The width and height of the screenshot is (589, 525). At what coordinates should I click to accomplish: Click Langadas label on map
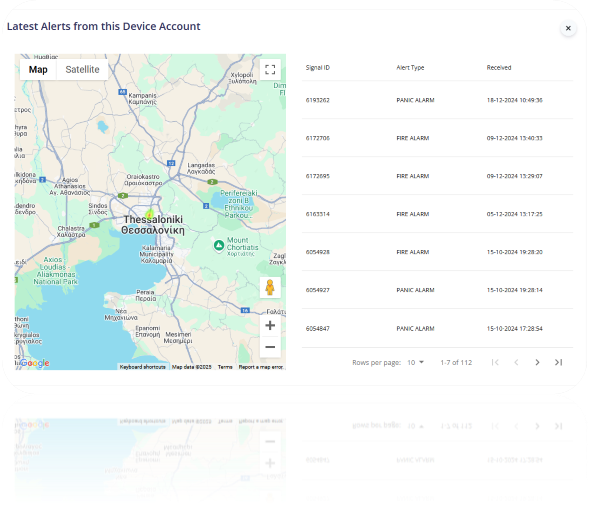(201, 168)
